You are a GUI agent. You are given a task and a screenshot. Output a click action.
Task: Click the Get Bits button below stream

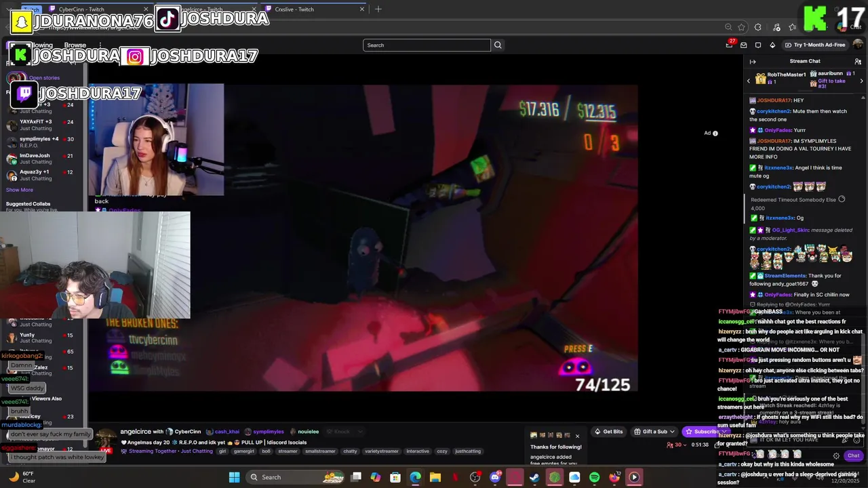coord(609,432)
